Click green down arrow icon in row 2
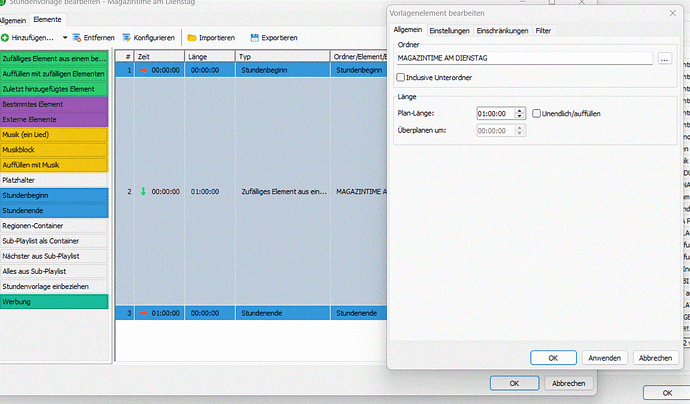This screenshot has height=404, width=690. point(143,191)
